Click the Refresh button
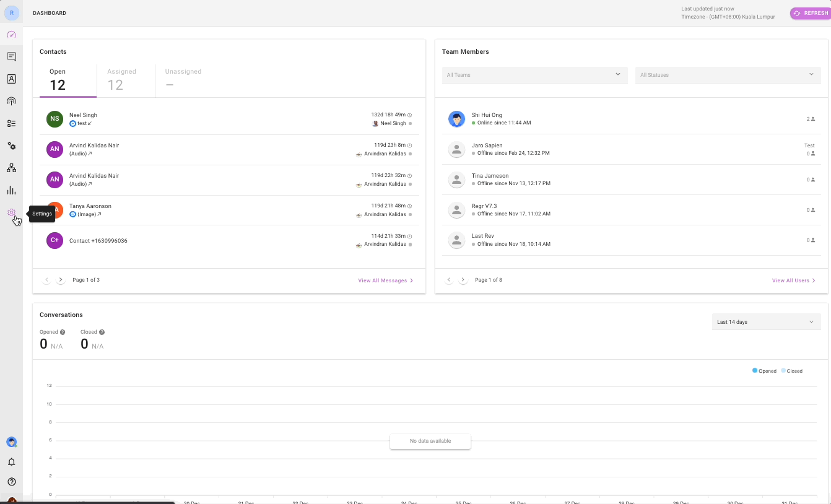Viewport: 831px width, 504px height. pos(811,13)
